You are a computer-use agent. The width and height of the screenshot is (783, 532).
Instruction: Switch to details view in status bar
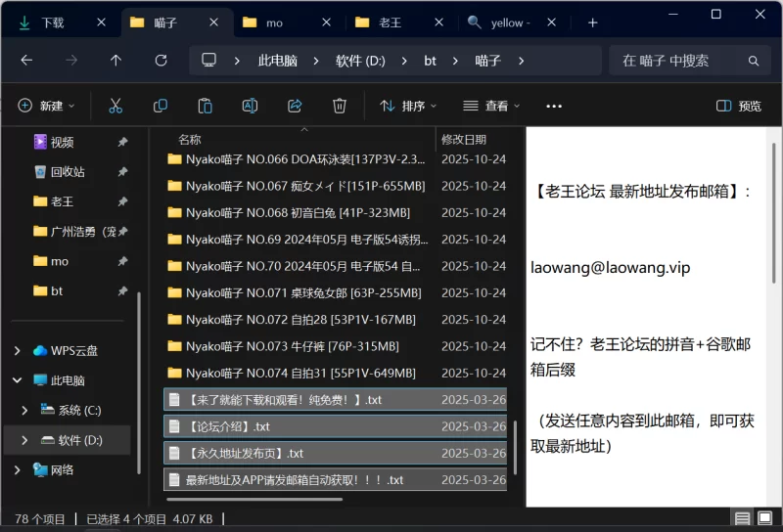743,519
